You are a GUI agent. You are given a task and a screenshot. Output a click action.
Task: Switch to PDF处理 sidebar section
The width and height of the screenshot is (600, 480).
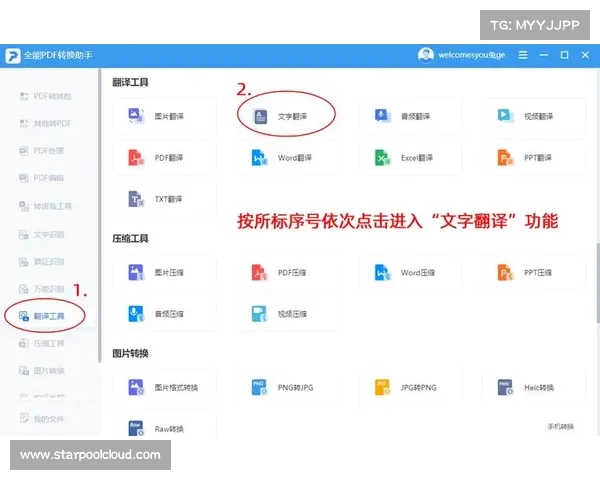(41, 150)
